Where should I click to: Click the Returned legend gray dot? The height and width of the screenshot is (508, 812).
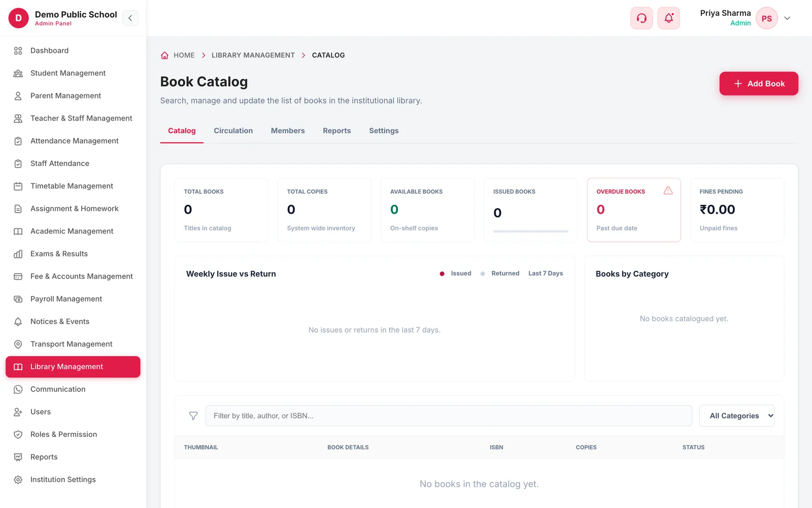point(483,274)
